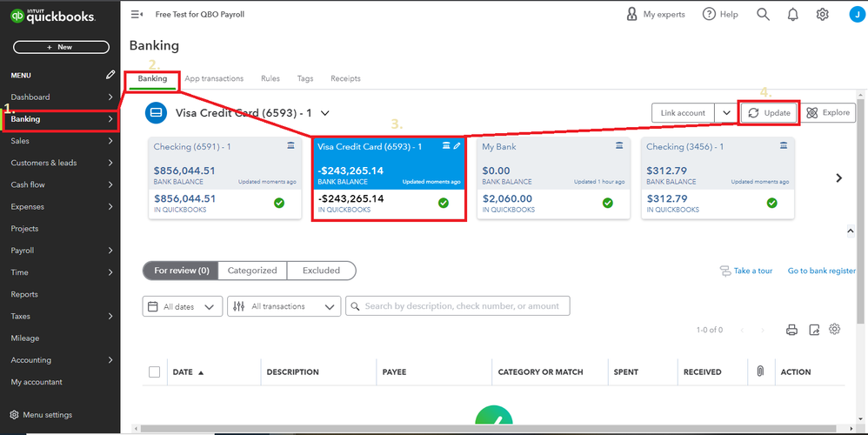868x435 pixels.
Task: Print the transaction list
Action: [791, 330]
